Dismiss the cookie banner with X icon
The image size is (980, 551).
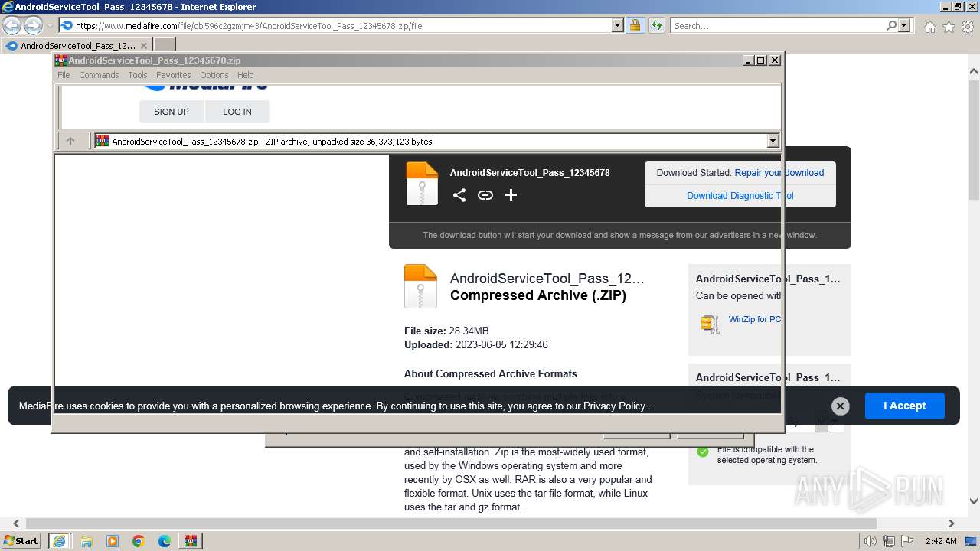click(840, 406)
